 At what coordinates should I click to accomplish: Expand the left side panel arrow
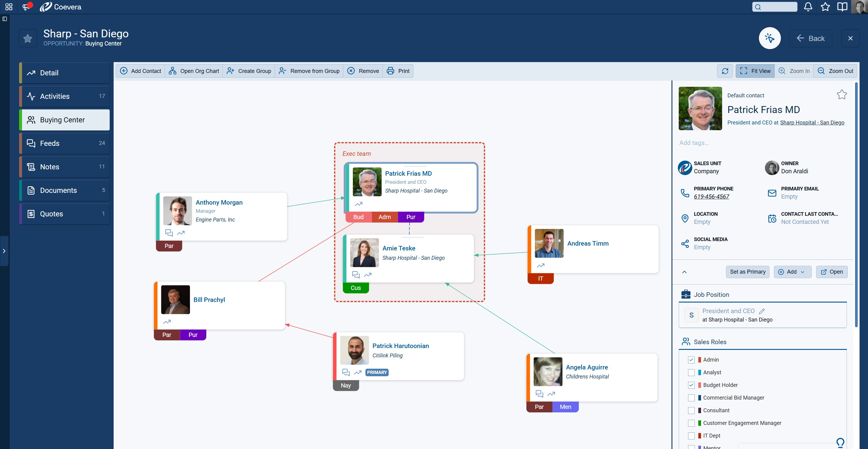pos(4,251)
